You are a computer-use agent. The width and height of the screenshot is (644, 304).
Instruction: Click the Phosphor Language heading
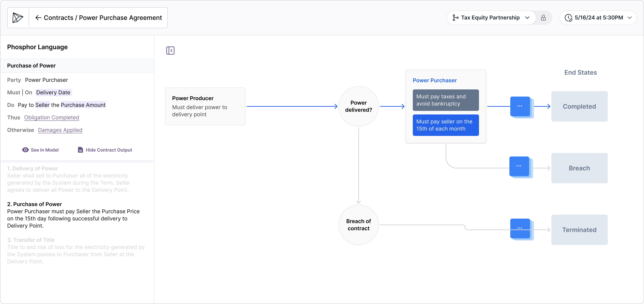37,47
